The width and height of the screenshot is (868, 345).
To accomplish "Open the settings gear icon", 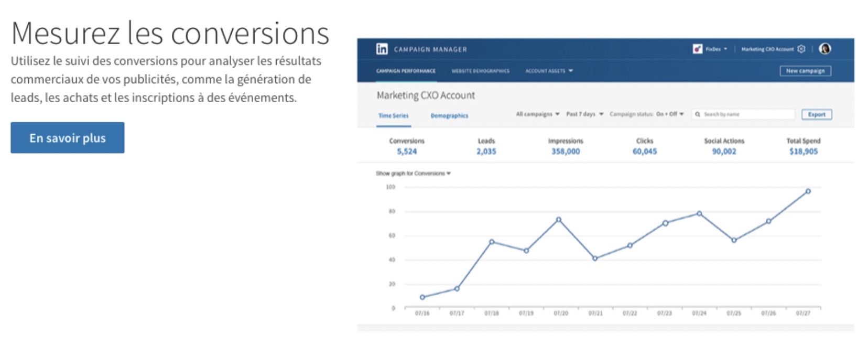I will [801, 49].
